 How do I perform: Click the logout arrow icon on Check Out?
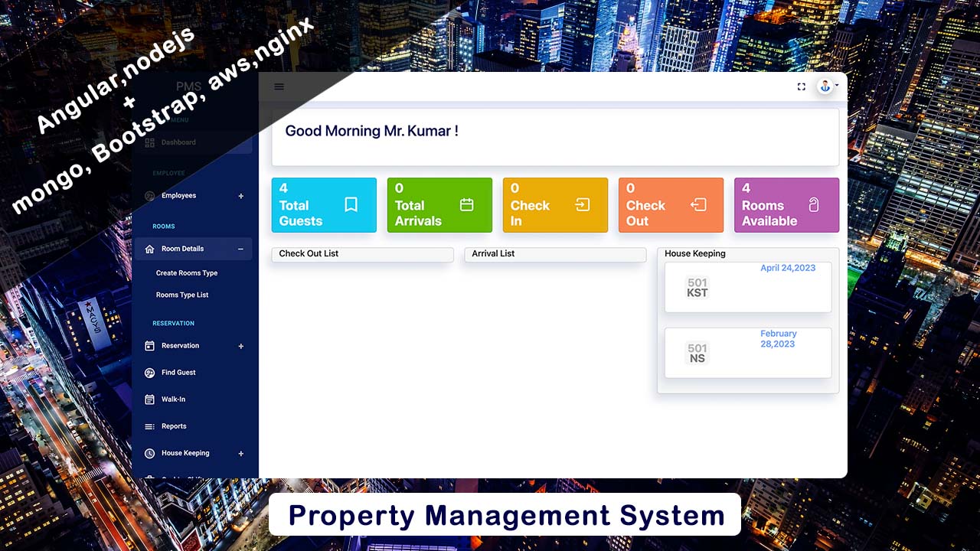698,204
